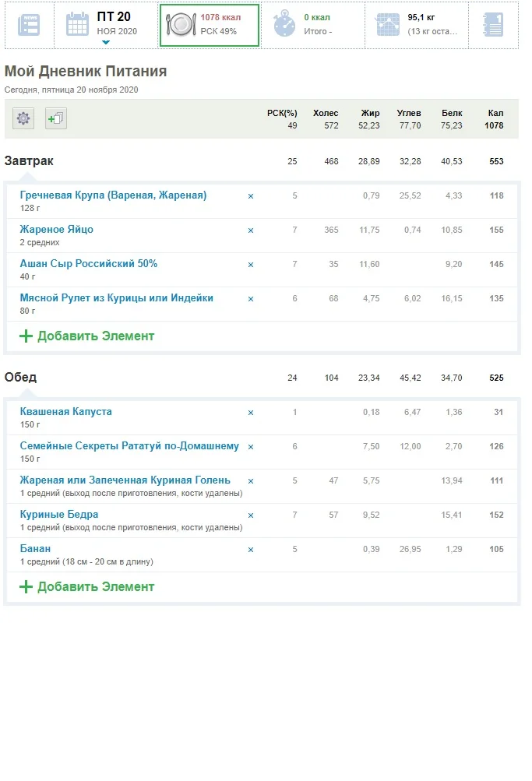
Task: Click Добавить Элемент under Завтрак
Action: click(x=86, y=336)
